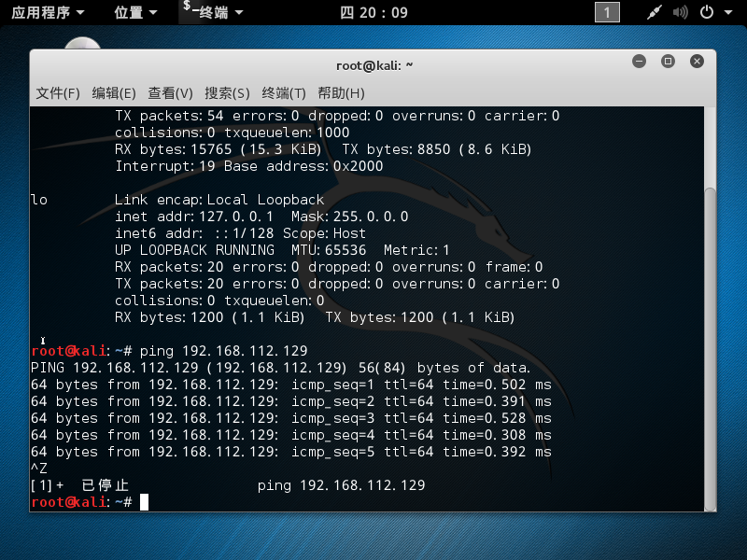Open the 搜索(S) menu
This screenshot has width=747, height=560.
227,92
